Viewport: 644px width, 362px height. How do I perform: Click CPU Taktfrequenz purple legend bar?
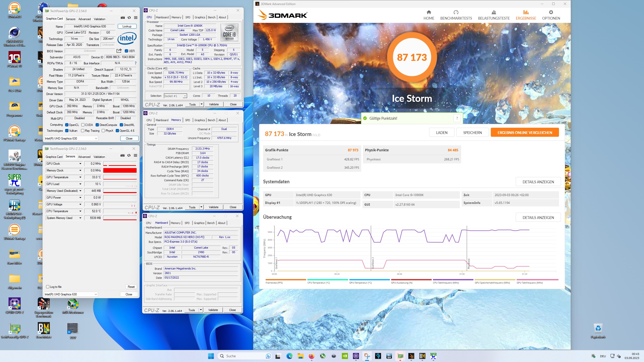pyautogui.click(x=453, y=280)
